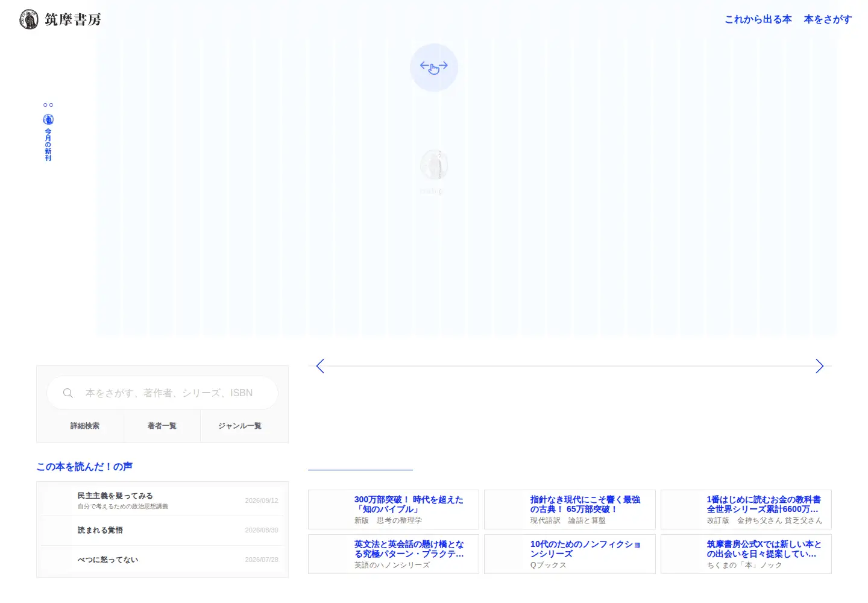868x603 pixels.
Task: Open the review for 民主主義を疑ってみる
Action: click(162, 500)
